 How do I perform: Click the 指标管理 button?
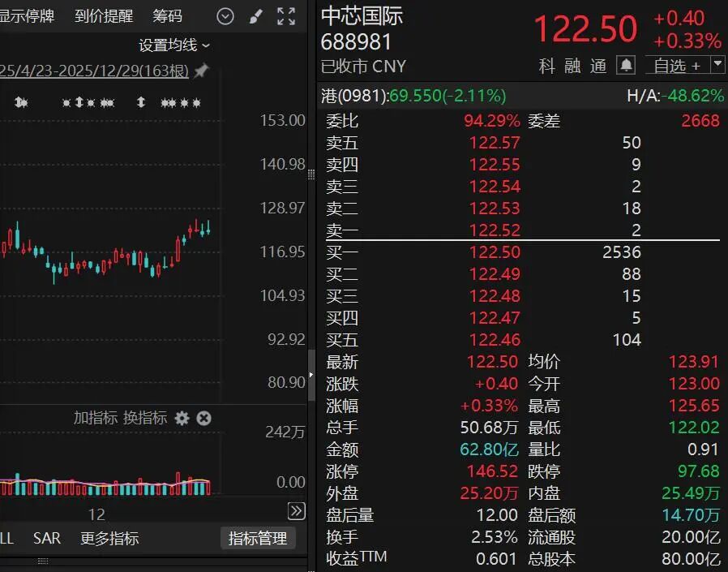click(x=257, y=538)
